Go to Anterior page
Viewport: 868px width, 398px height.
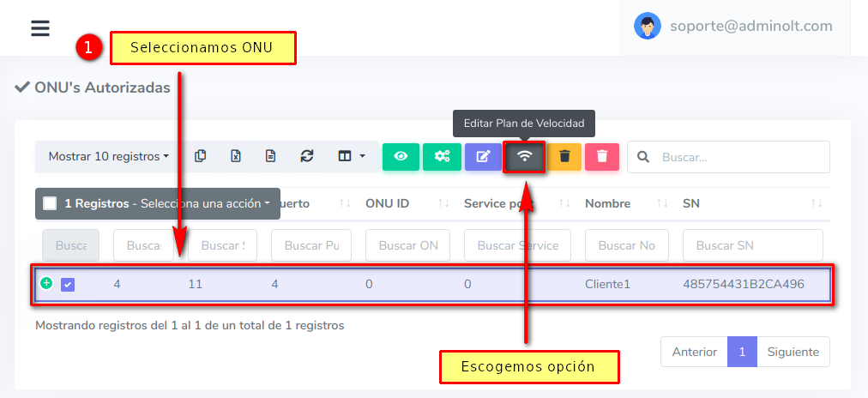(694, 352)
